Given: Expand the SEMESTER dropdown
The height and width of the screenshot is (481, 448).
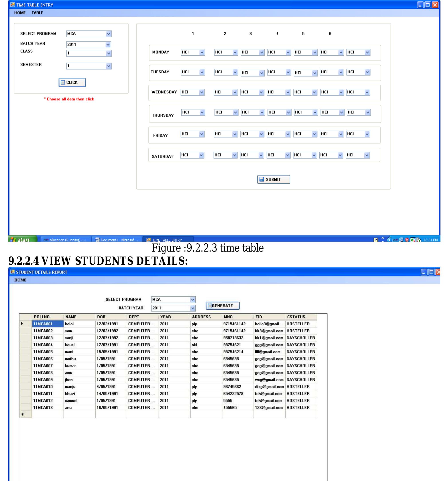Looking at the screenshot, I should coord(109,66).
